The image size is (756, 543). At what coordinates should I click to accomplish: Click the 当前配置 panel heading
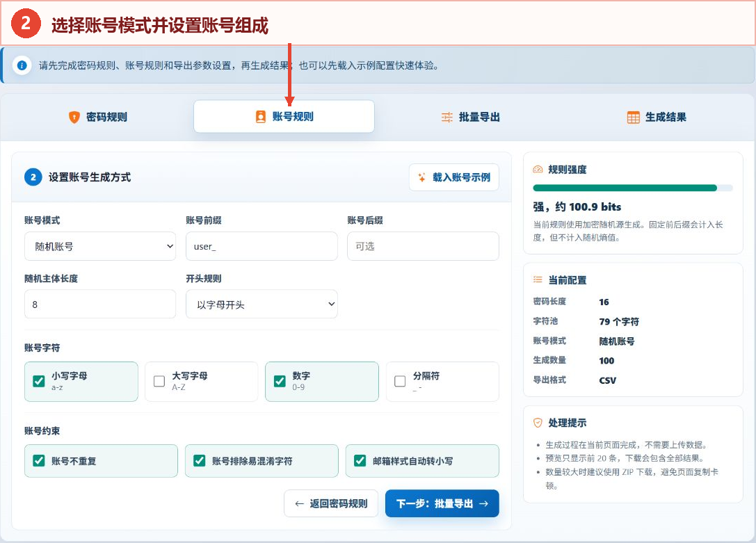pos(568,280)
